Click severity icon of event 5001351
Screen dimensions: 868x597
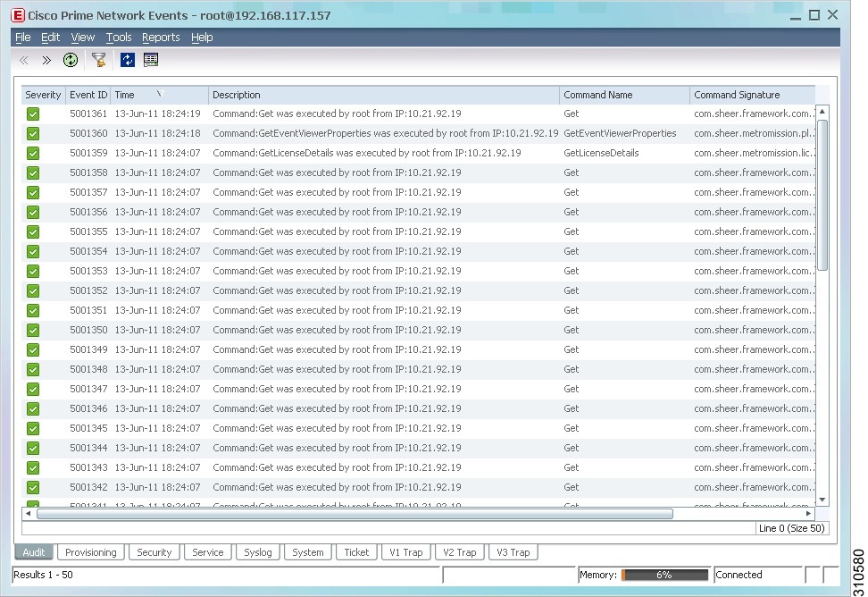[x=33, y=311]
